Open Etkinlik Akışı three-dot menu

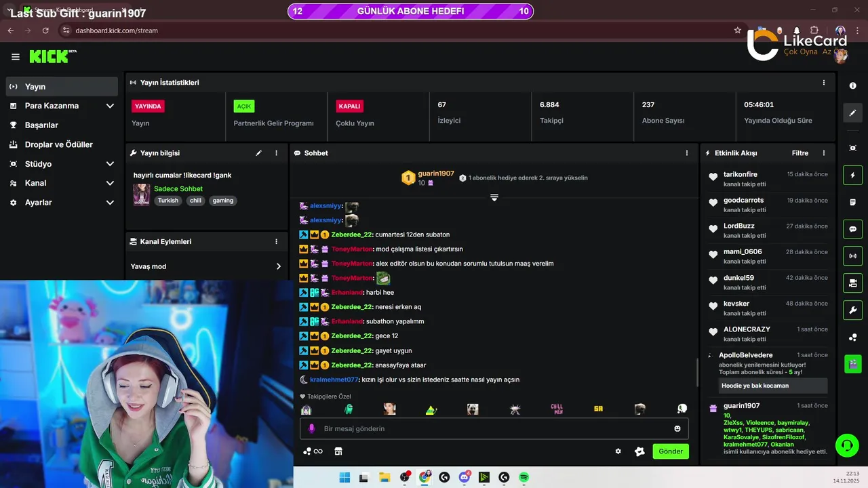(x=824, y=153)
